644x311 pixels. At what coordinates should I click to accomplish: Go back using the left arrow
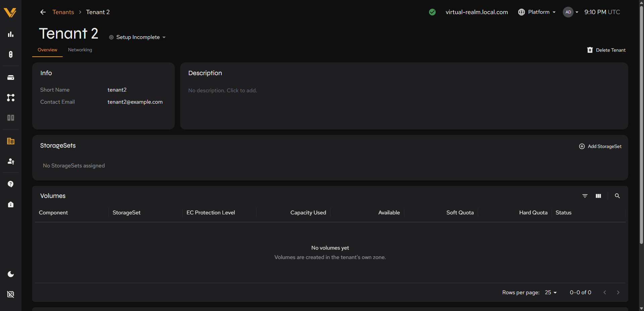pos(43,12)
